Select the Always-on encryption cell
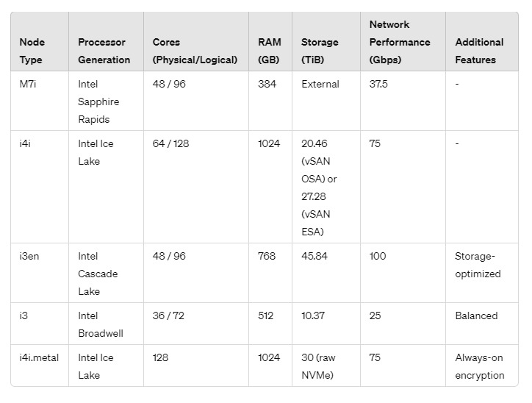The height and width of the screenshot is (403, 532). (x=482, y=365)
